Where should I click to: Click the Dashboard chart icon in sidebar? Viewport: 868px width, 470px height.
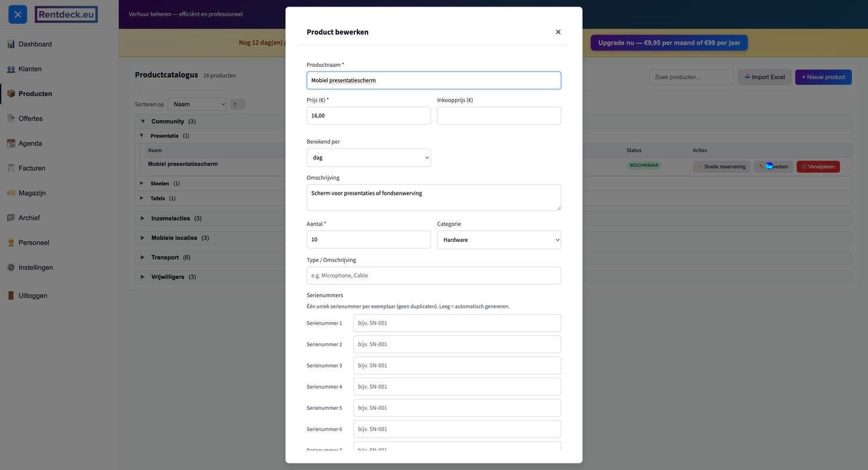tap(11, 44)
